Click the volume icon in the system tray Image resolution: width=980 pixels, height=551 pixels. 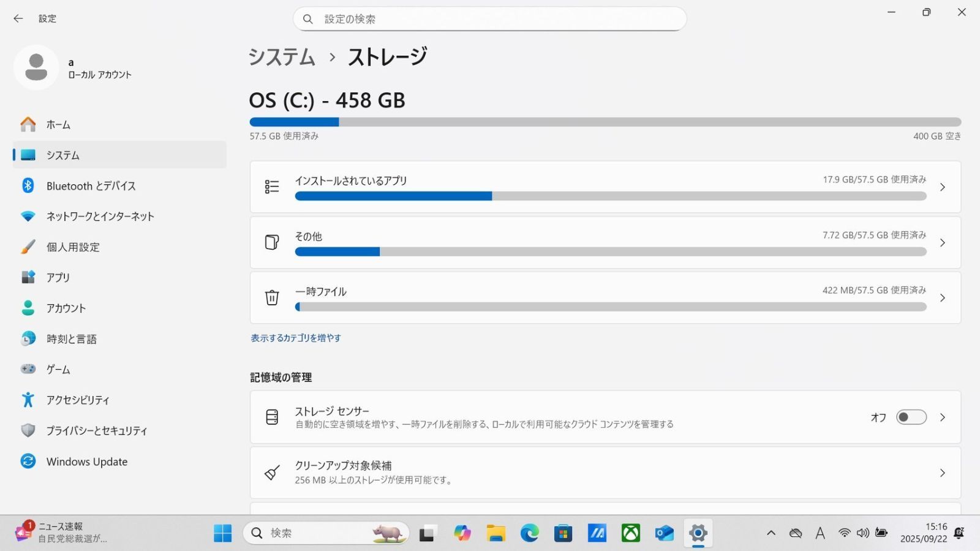coord(864,533)
